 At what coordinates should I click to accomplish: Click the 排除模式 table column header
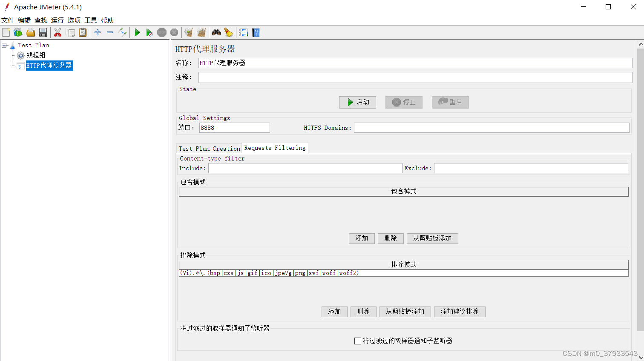404,265
